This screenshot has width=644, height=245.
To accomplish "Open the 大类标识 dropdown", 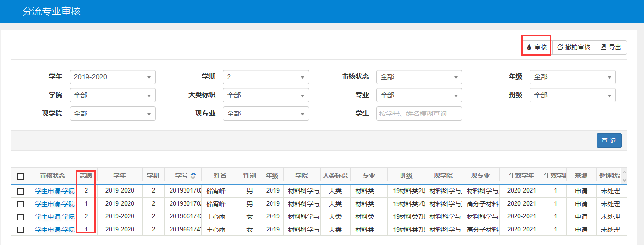I will tap(266, 95).
